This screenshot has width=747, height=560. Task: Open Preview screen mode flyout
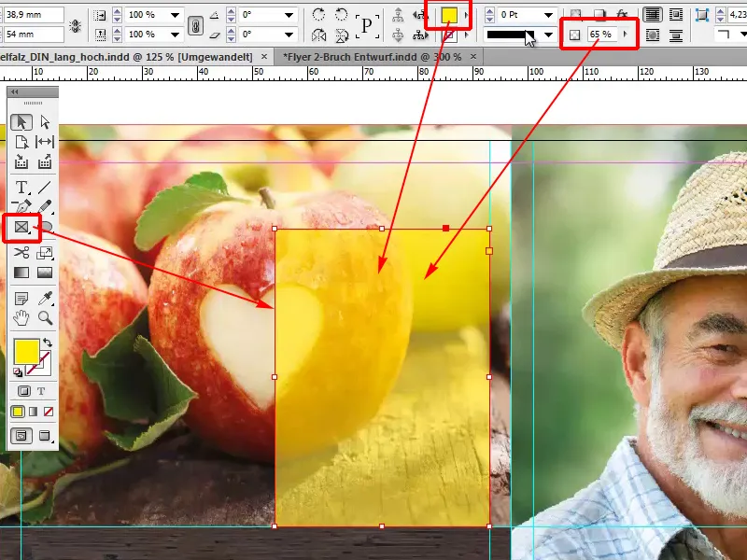tap(45, 436)
